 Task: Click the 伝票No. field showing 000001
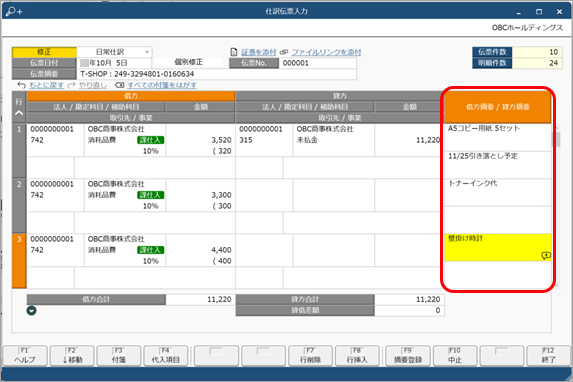coord(317,63)
